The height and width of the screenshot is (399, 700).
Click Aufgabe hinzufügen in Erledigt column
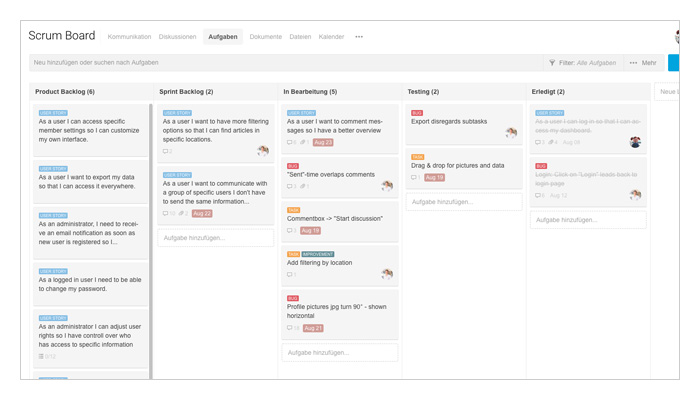pyautogui.click(x=588, y=220)
